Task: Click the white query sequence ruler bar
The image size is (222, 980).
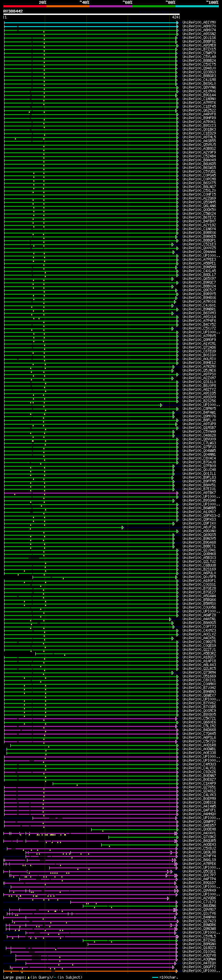Action: click(91, 15)
